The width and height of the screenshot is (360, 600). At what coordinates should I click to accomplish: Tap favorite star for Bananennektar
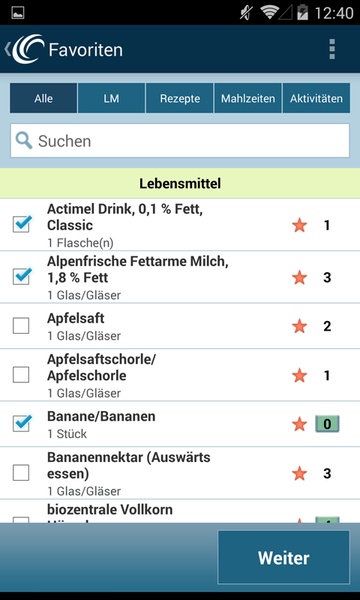click(300, 474)
